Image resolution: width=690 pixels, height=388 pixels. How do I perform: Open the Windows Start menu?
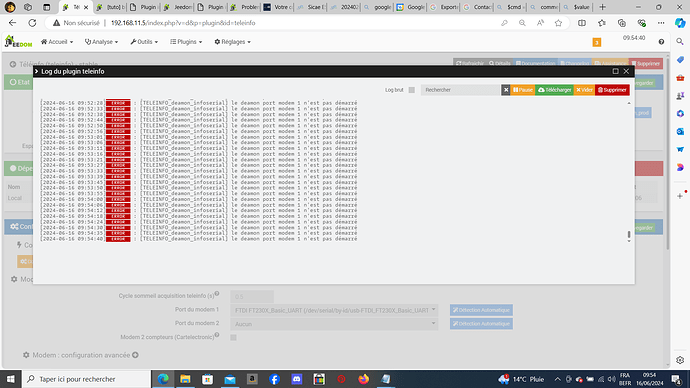coord(10,379)
